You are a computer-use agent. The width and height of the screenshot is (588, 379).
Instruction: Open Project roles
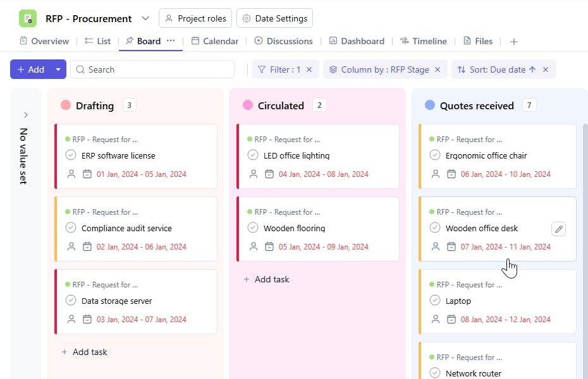point(195,18)
